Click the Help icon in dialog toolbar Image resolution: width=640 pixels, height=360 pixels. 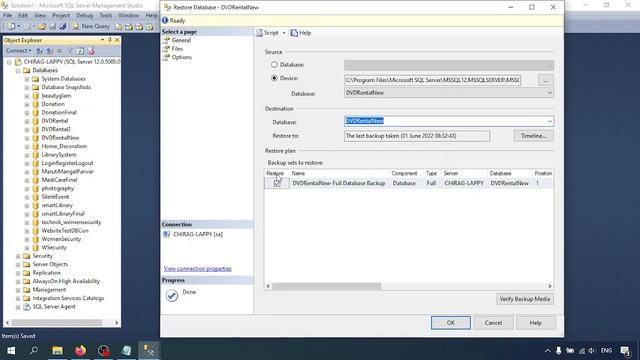coord(301,33)
